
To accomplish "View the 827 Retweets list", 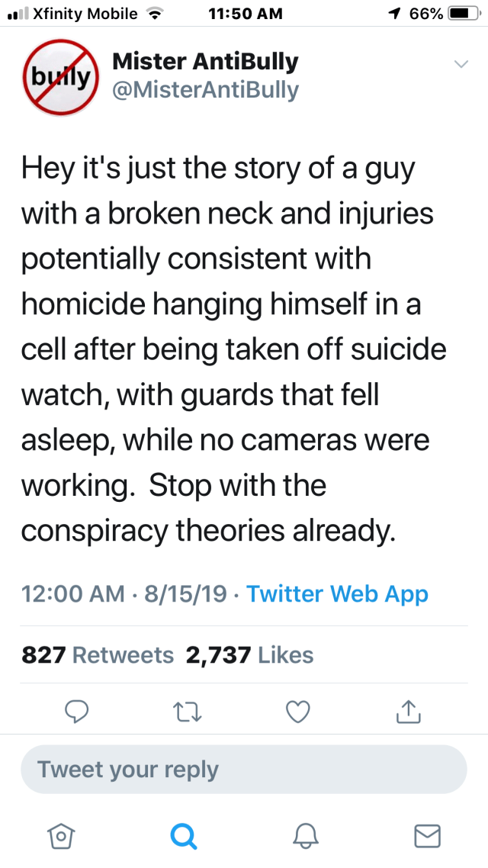I will [98, 654].
